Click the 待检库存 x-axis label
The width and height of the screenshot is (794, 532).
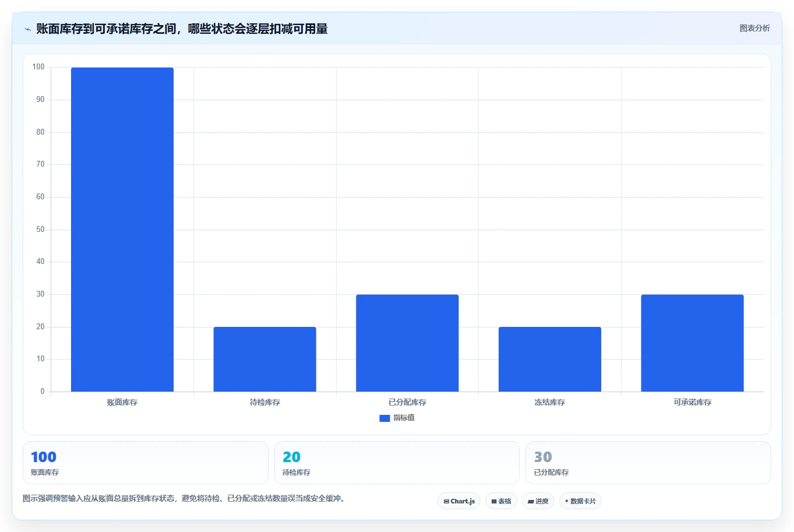[264, 403]
